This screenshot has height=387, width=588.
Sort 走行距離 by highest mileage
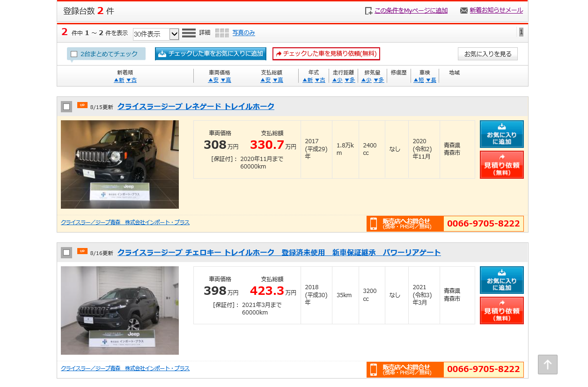350,80
